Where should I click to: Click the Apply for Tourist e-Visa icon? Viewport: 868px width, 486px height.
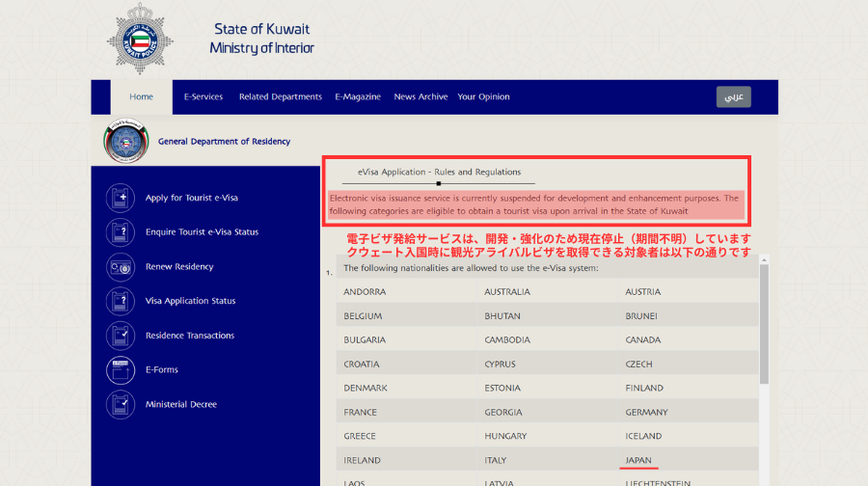(x=121, y=198)
